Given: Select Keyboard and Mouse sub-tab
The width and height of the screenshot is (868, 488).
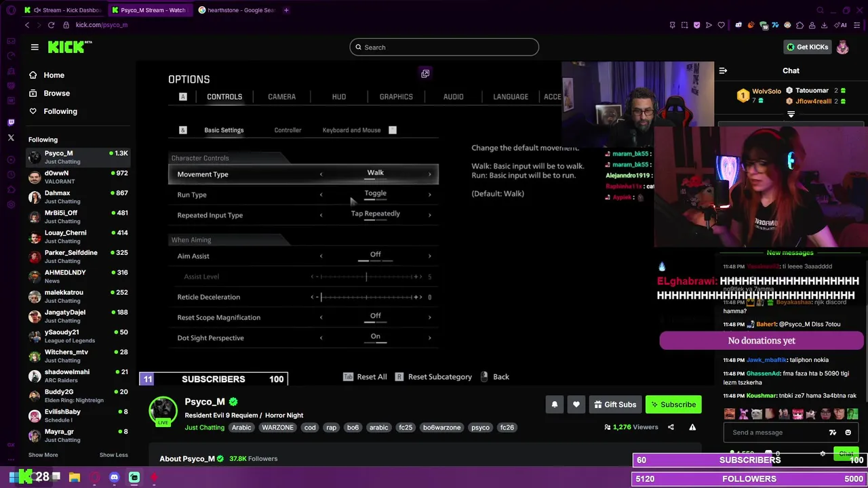Looking at the screenshot, I should (351, 130).
